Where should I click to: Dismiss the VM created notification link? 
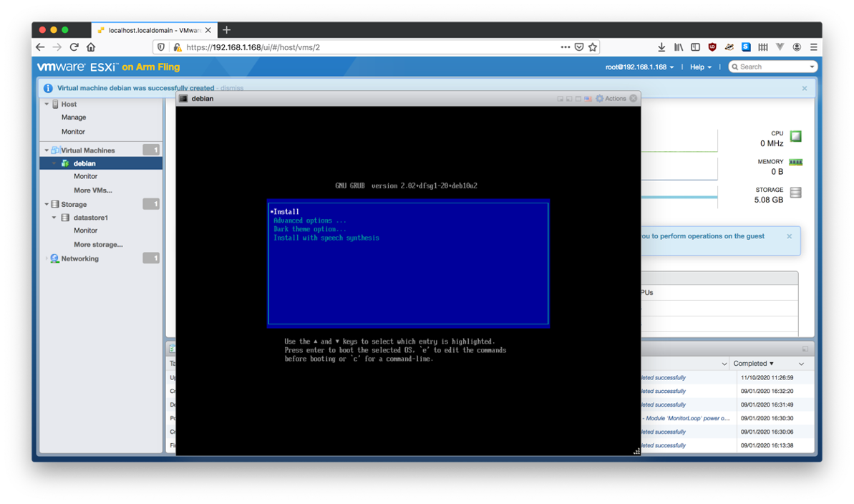click(232, 88)
